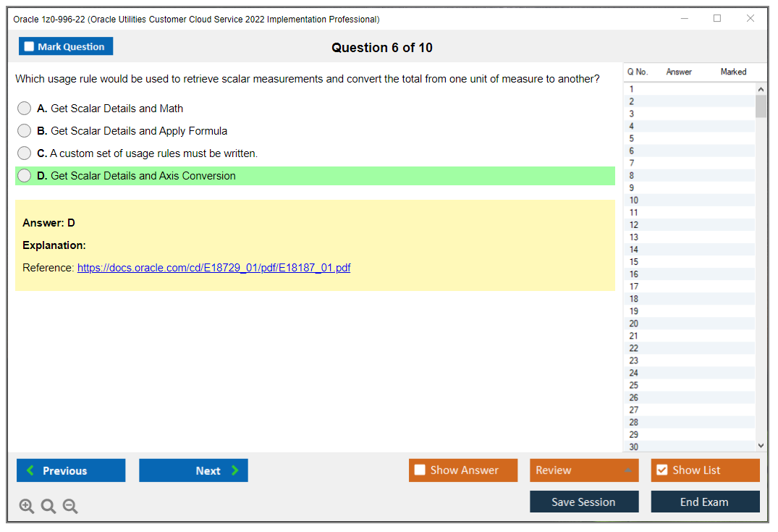Image resolution: width=778 pixels, height=532 pixels.
Task: Select radio button for answer D
Action: (24, 175)
